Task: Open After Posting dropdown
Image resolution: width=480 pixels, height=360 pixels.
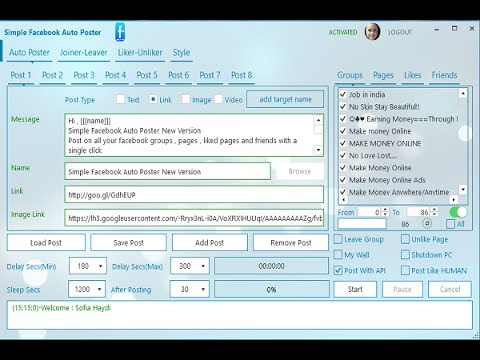Action: (x=190, y=289)
